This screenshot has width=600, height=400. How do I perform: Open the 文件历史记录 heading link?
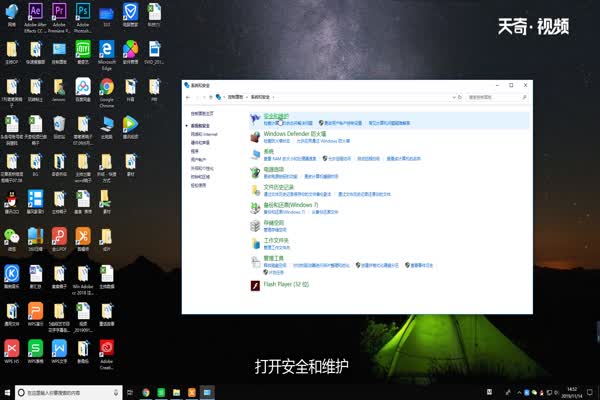click(x=279, y=187)
